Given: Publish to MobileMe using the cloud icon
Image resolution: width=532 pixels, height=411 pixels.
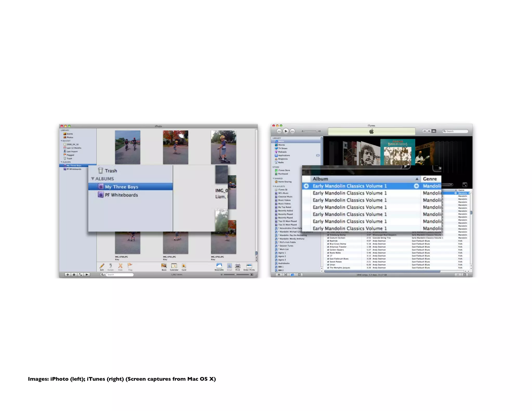Looking at the screenshot, I should (219, 266).
